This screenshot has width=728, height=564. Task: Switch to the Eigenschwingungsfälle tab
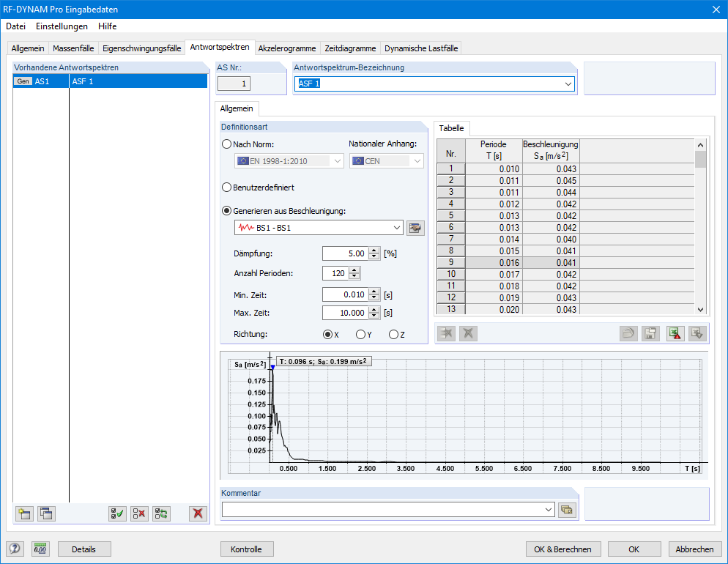[x=141, y=48]
